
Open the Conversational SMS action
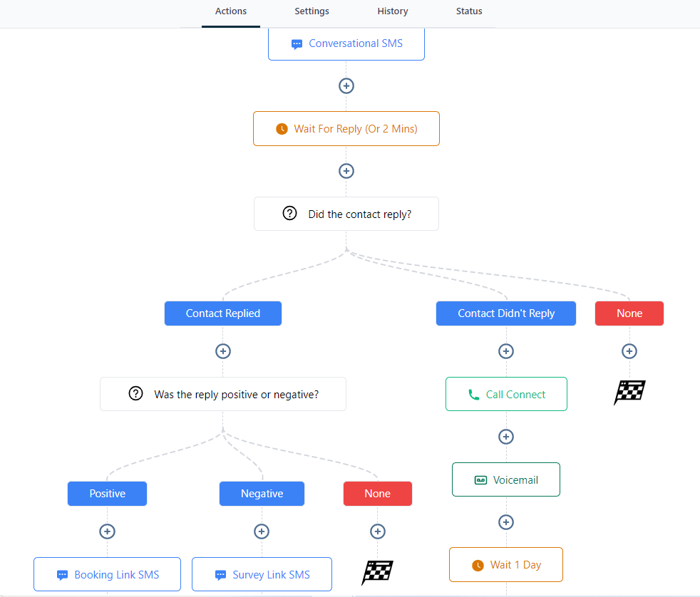[x=346, y=43]
